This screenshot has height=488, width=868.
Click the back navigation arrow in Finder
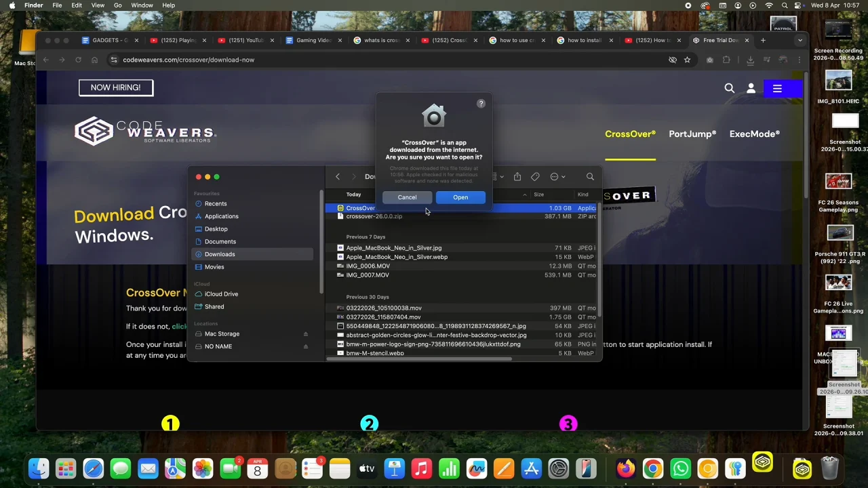pyautogui.click(x=337, y=176)
